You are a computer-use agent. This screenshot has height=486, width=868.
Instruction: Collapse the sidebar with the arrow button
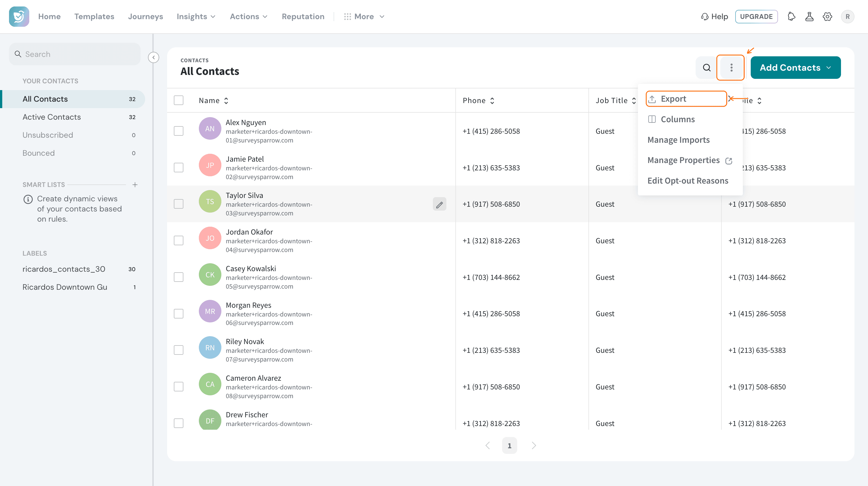[154, 57]
